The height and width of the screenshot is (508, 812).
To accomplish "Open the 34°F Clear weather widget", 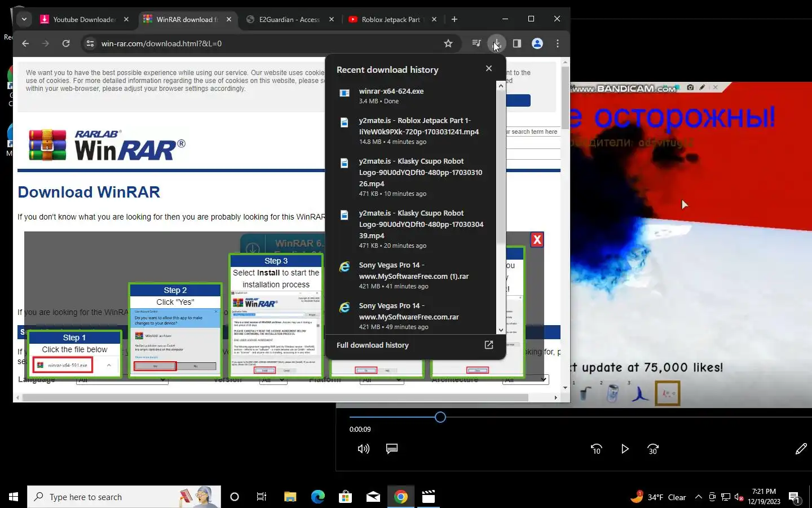I will tap(659, 497).
